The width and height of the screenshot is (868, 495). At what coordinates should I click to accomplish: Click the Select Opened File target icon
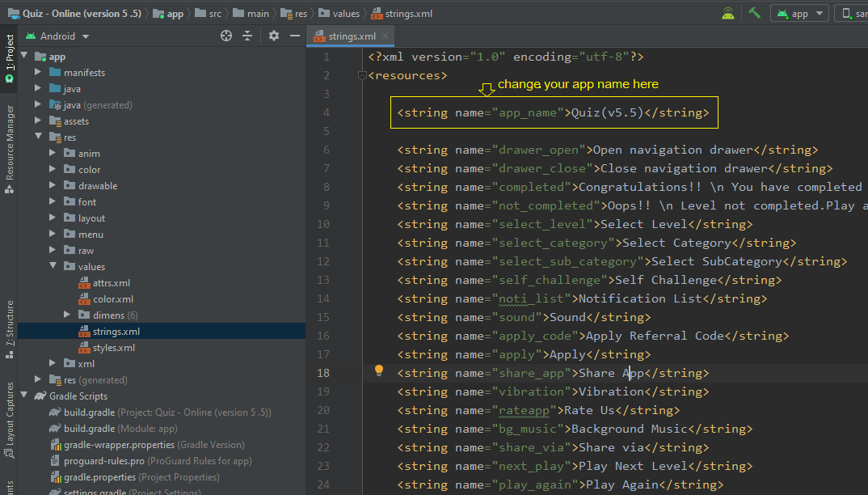pyautogui.click(x=225, y=36)
